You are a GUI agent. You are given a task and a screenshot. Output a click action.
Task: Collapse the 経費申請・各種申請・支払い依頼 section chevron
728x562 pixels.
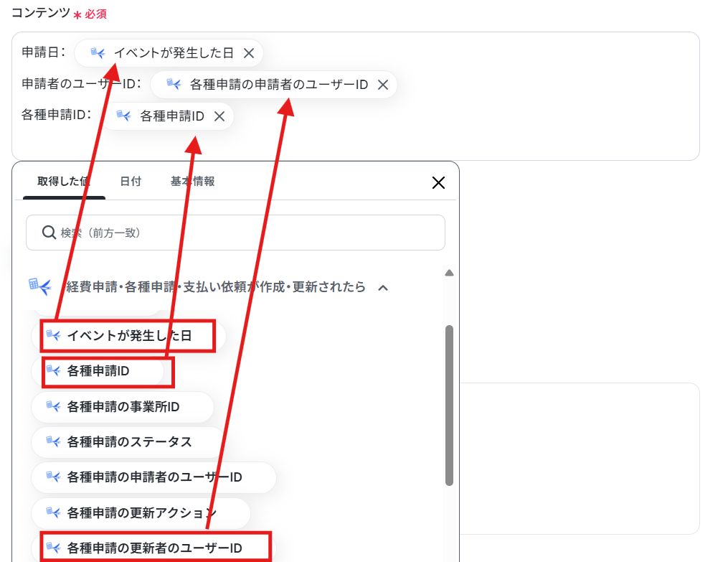coord(383,288)
